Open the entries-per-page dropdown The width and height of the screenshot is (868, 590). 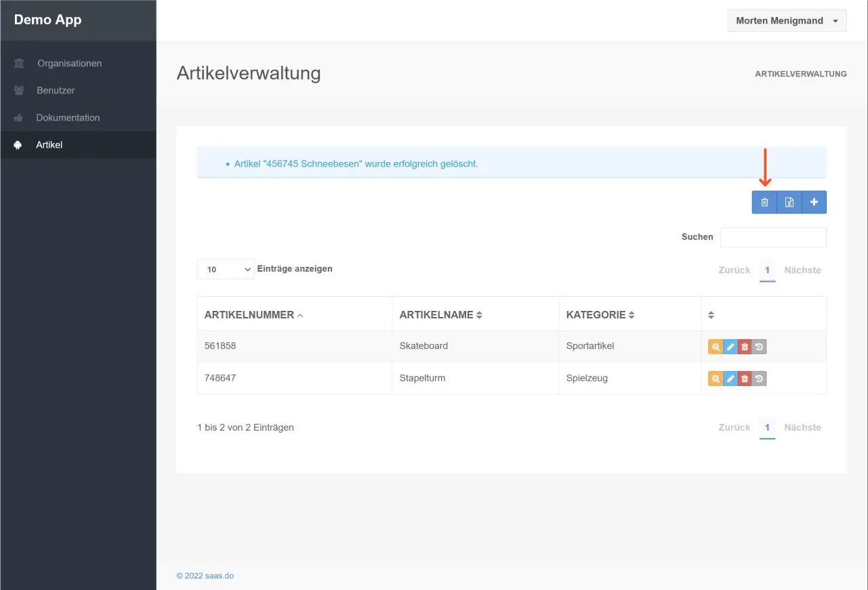tap(226, 270)
